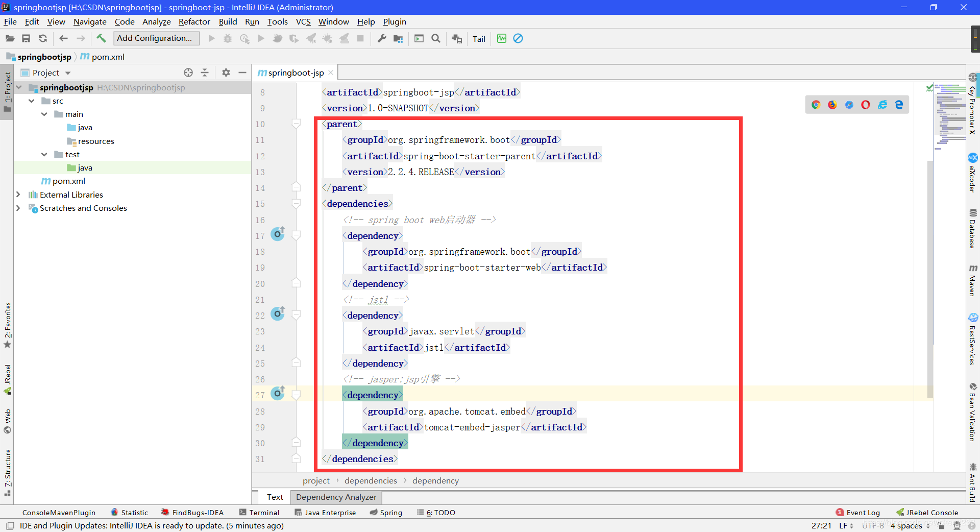
Task: Click the Synchronize refresh icon
Action: point(43,38)
